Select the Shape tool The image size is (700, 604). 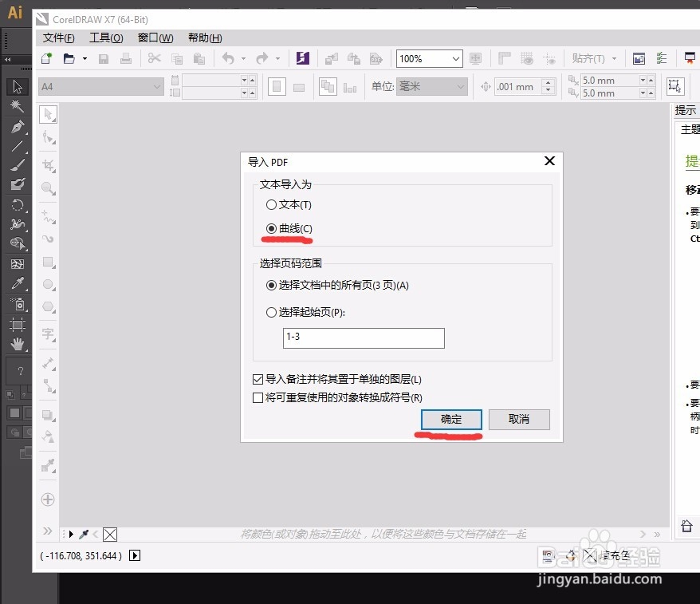[x=48, y=136]
